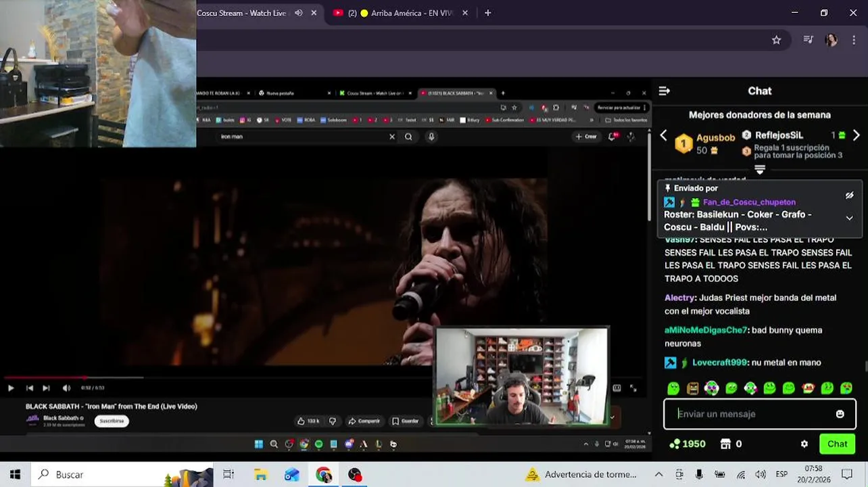868x487 pixels.
Task: Click the taskbar Buscar search box
Action: click(x=122, y=474)
